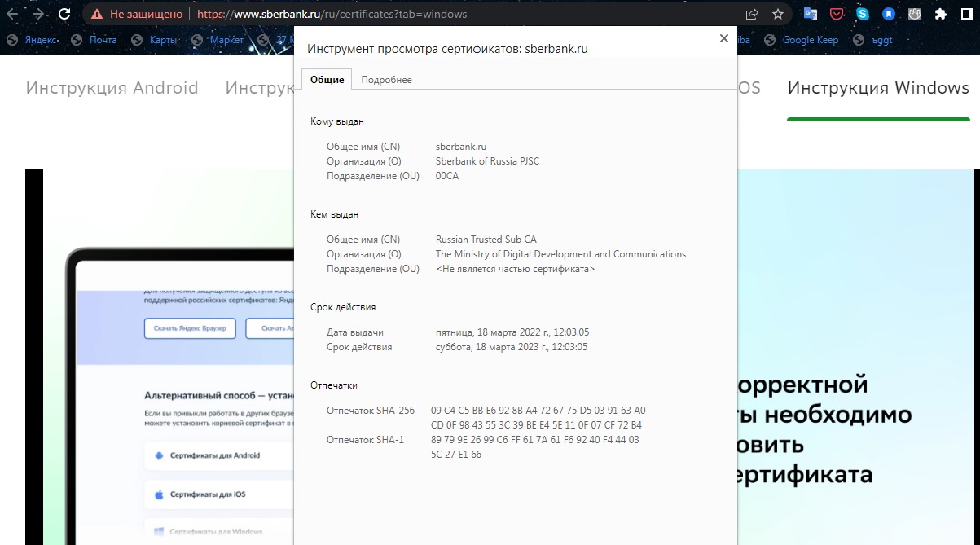
Task: Click the SHA-256 fingerprint line starting '09 C4'
Action: pos(538,411)
